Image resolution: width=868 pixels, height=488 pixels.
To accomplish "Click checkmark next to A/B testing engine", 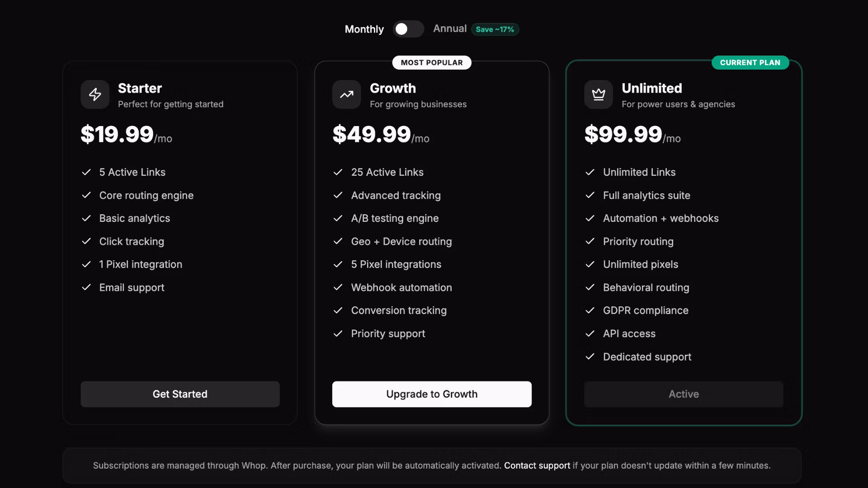I will click(x=338, y=218).
